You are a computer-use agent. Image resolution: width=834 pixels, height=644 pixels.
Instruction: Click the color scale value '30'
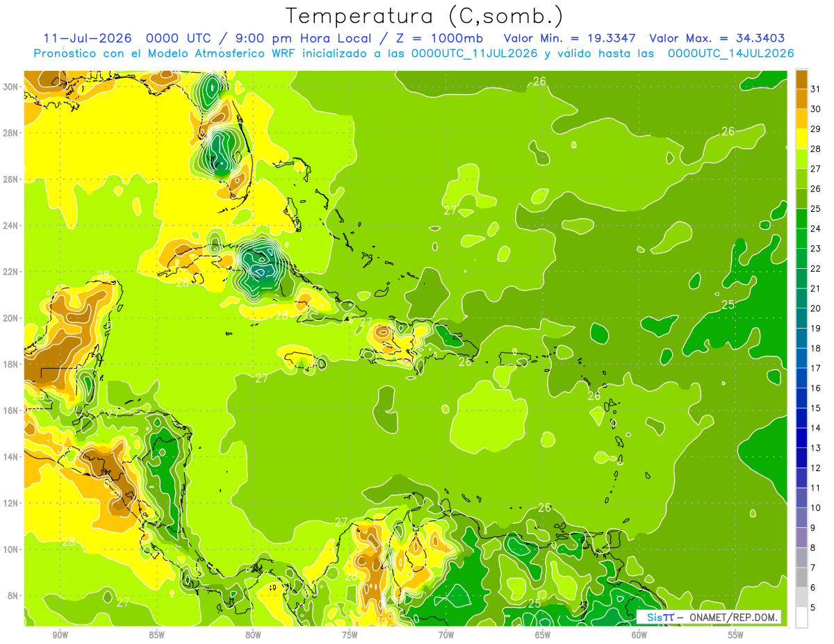(815, 109)
